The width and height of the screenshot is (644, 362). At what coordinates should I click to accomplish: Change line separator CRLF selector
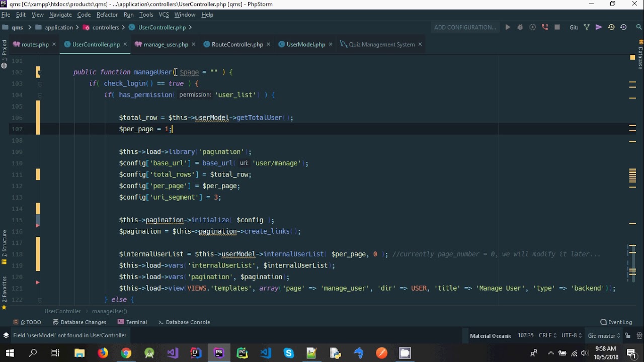click(x=547, y=335)
